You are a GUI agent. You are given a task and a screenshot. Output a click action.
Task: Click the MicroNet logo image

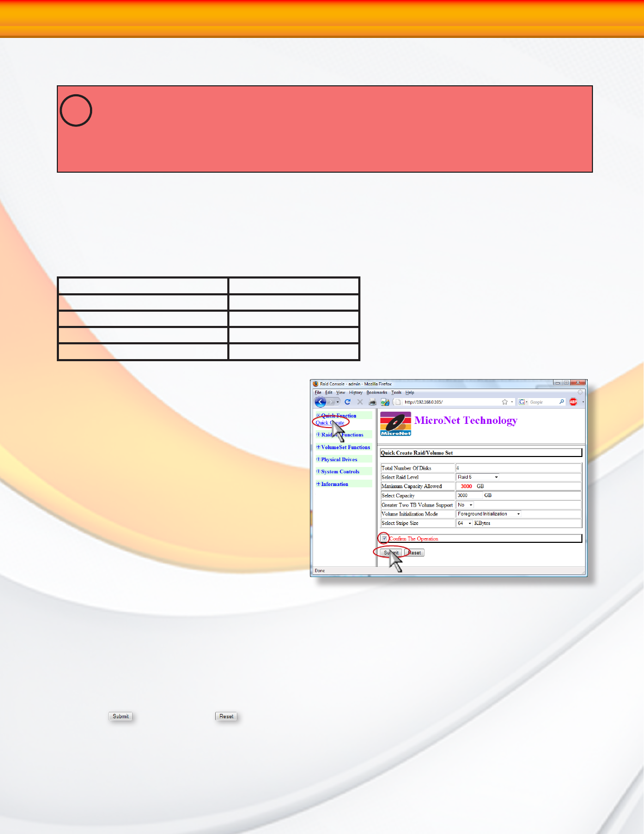point(396,424)
